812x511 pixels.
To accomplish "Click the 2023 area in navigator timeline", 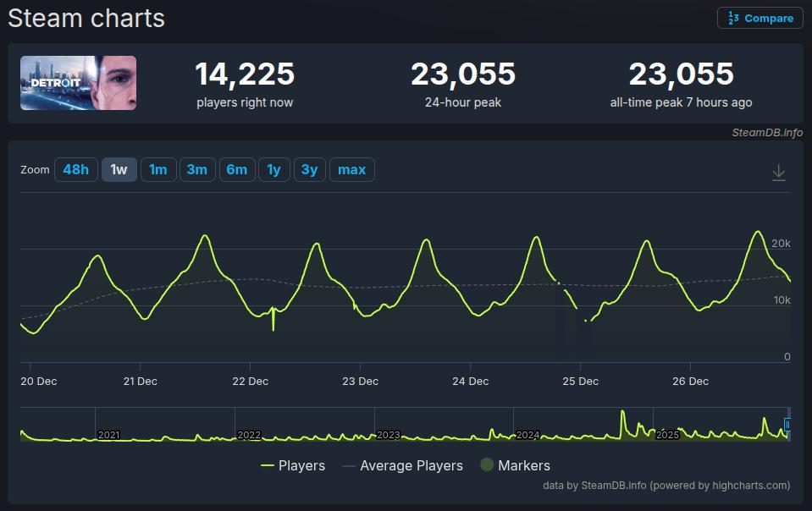I will point(388,435).
